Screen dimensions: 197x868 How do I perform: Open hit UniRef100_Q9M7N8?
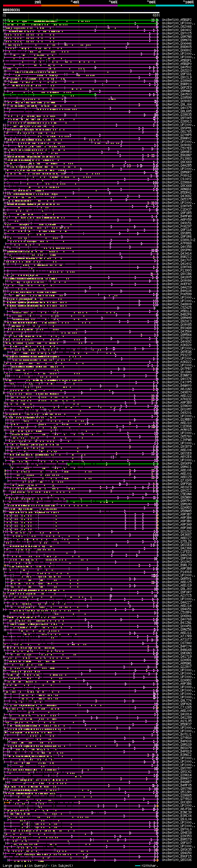[177, 37]
